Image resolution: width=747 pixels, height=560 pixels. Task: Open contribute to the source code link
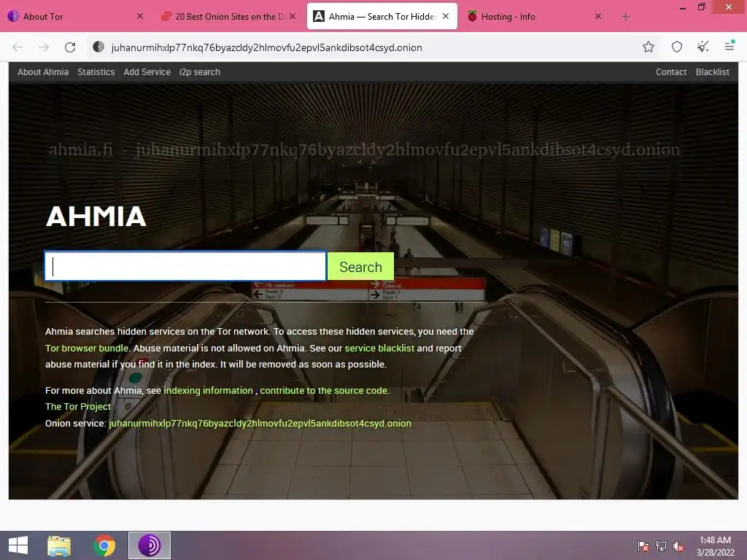coord(325,391)
